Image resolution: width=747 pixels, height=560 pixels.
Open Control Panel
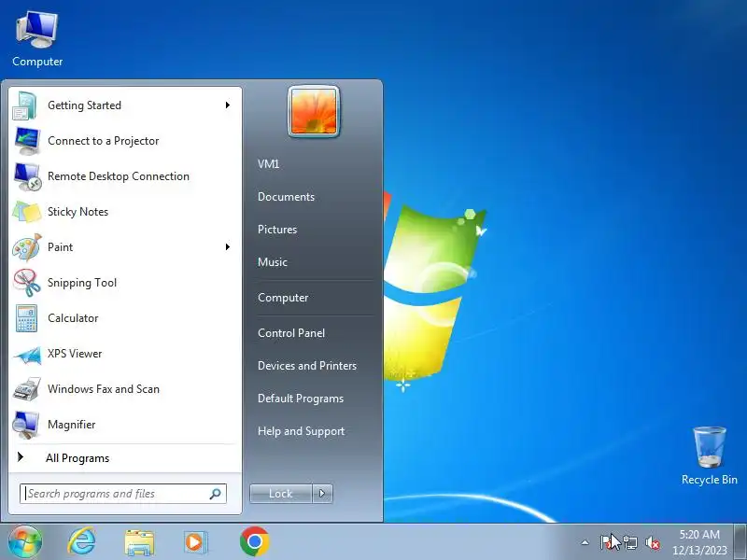[291, 333]
